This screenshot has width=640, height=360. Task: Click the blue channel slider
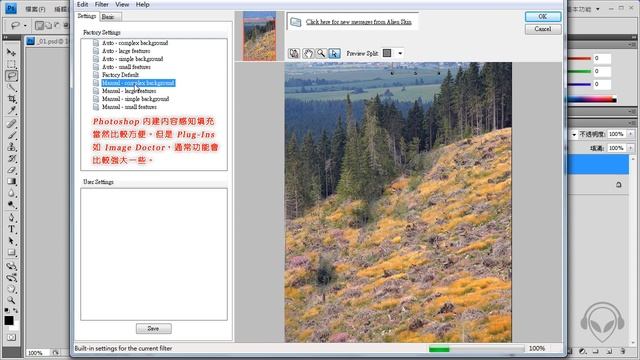pyautogui.click(x=579, y=84)
